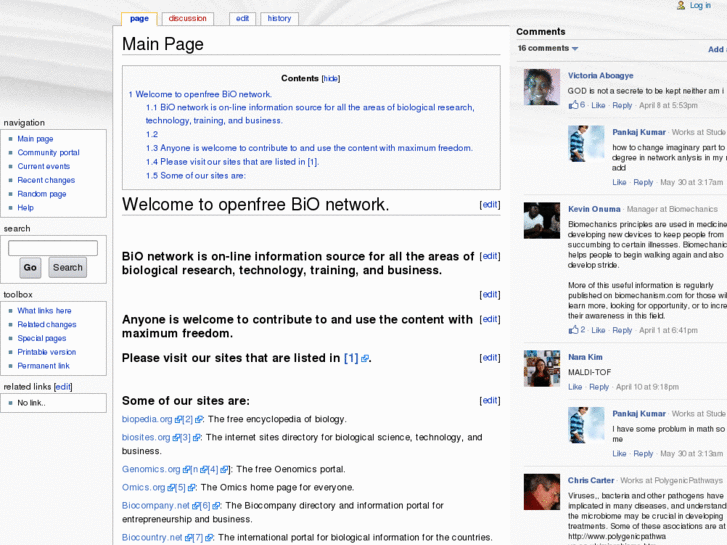Open Pankaj Kumar's avatar on imaginary part reply
The height and width of the screenshot is (545, 727).
point(586,143)
